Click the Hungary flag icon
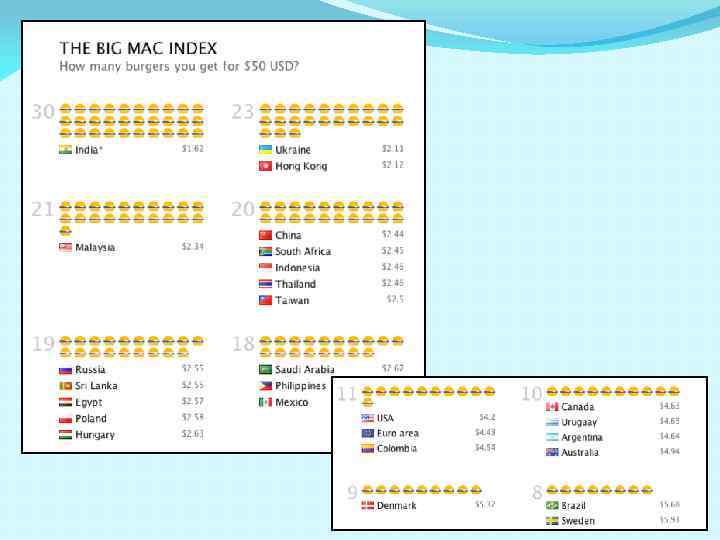720x540 pixels. 65,434
